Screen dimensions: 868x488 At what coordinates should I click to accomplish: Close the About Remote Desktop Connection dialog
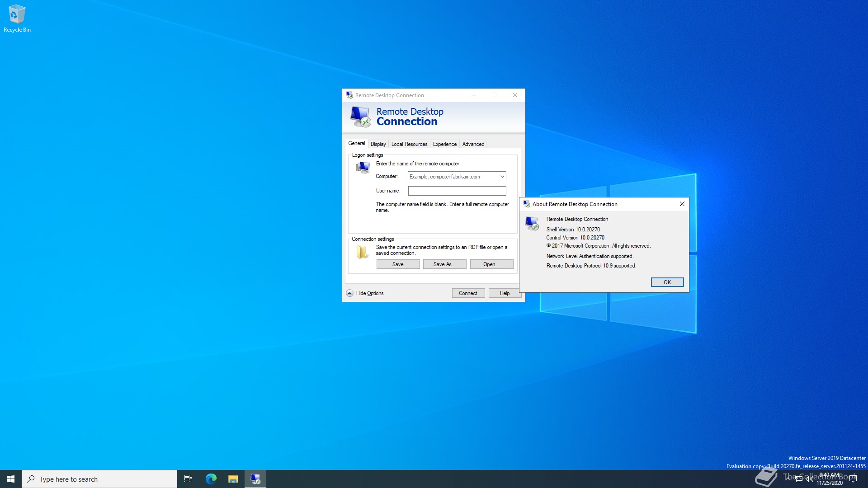point(682,204)
